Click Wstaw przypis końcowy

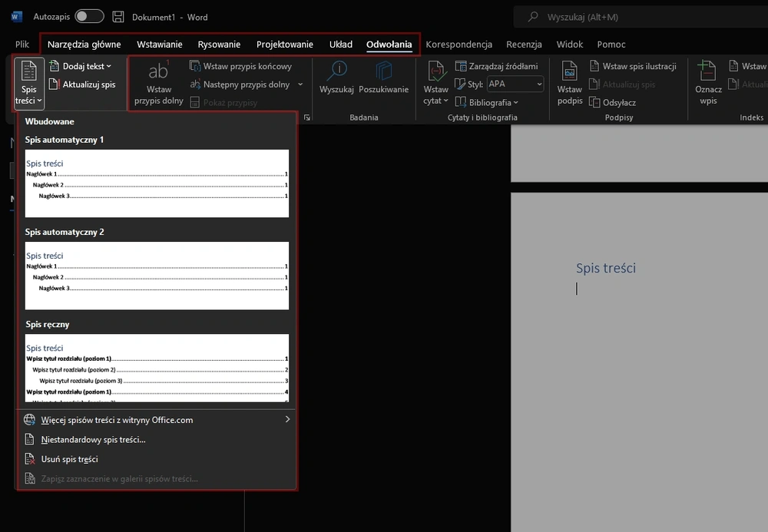[x=240, y=66]
